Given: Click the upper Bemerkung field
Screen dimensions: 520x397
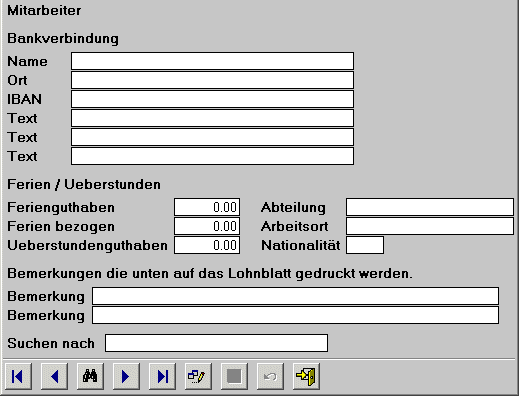Looking at the screenshot, I should tap(295, 296).
